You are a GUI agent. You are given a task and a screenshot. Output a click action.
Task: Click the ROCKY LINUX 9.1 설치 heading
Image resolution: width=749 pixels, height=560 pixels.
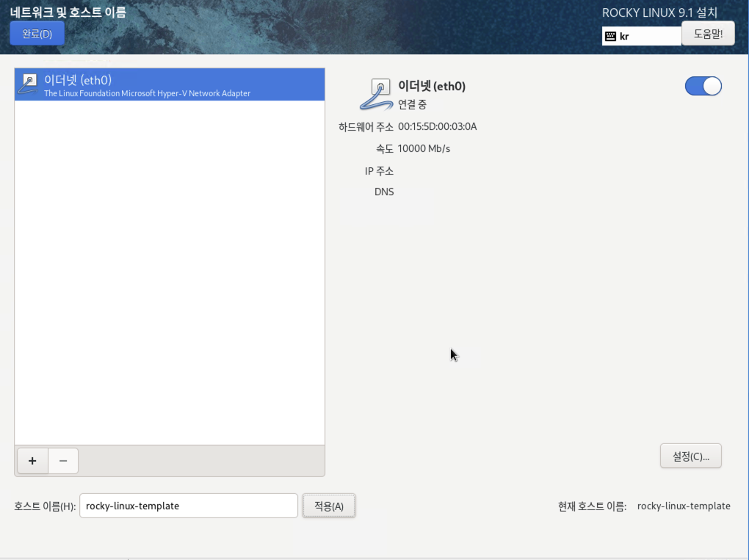pos(659,12)
